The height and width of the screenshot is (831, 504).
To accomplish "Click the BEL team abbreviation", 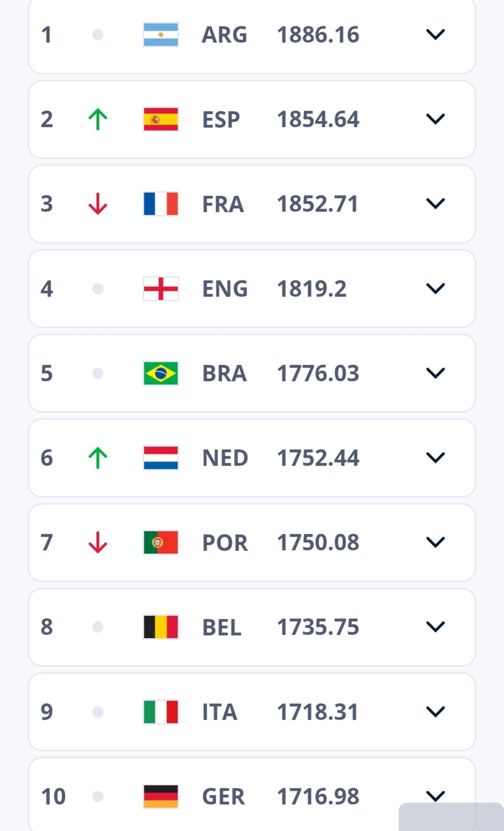I will point(222,627).
